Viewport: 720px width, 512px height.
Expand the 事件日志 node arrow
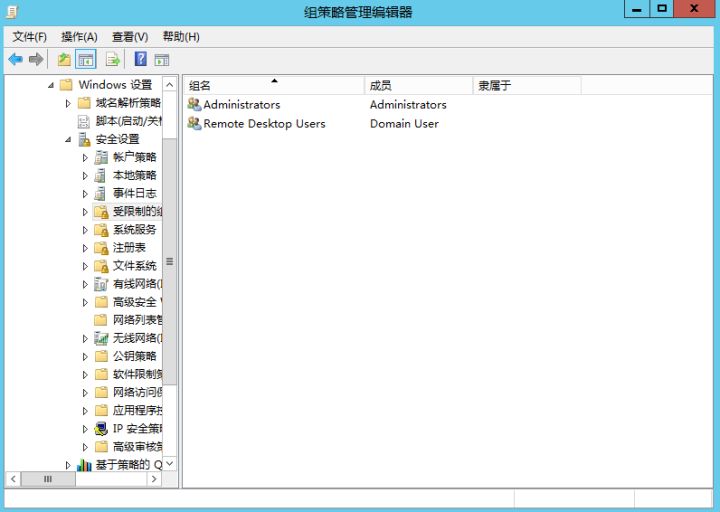point(85,194)
